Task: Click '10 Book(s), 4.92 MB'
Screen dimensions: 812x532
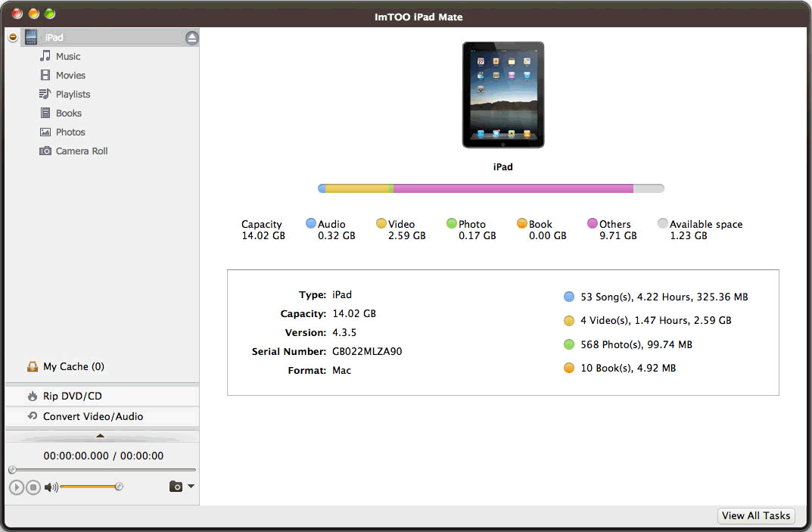Action: (x=628, y=369)
